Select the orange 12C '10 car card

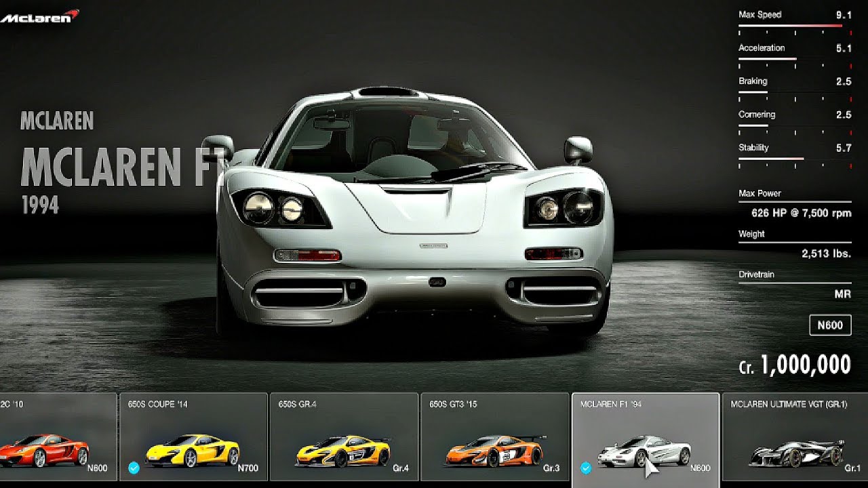(x=58, y=437)
